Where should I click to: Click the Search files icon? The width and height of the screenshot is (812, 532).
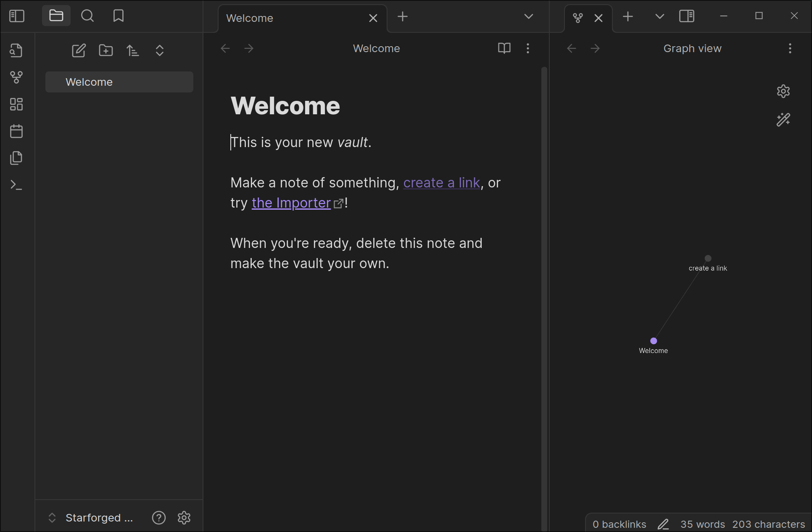click(87, 16)
